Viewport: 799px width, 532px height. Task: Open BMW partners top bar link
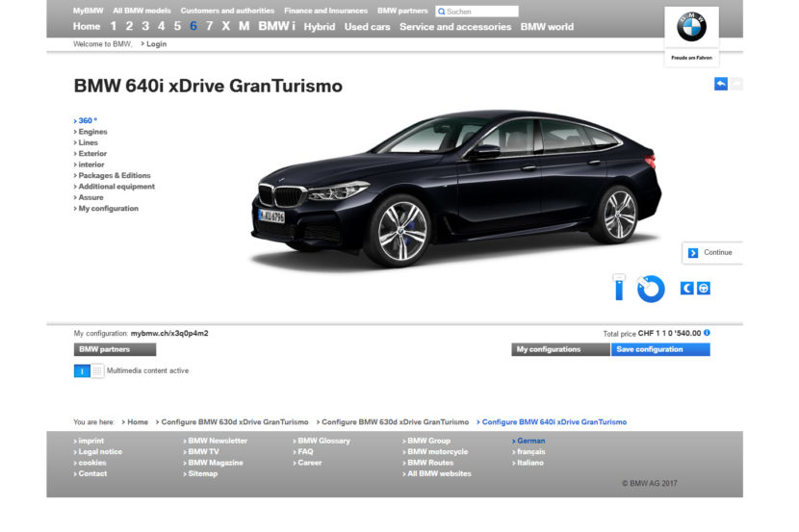point(402,11)
